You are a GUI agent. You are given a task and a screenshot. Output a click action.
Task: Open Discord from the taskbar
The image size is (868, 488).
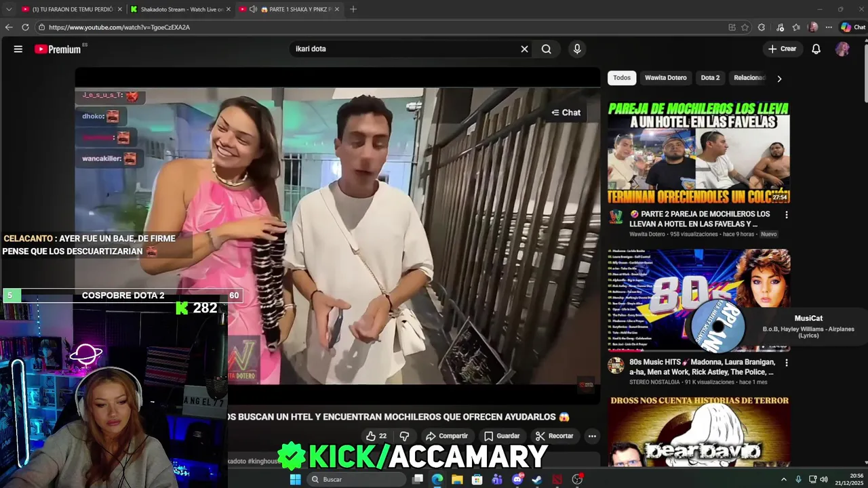tap(517, 479)
